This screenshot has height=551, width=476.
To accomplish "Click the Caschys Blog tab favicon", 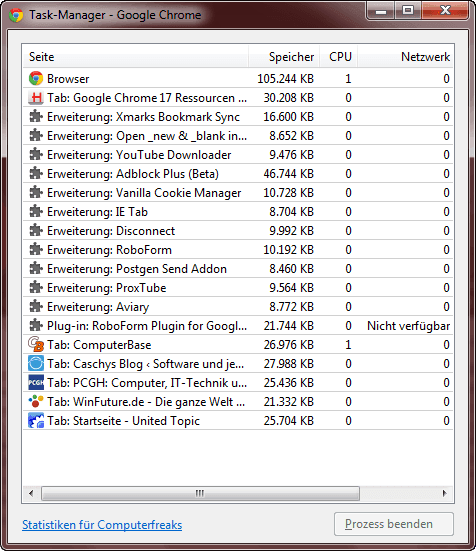I will tap(36, 363).
